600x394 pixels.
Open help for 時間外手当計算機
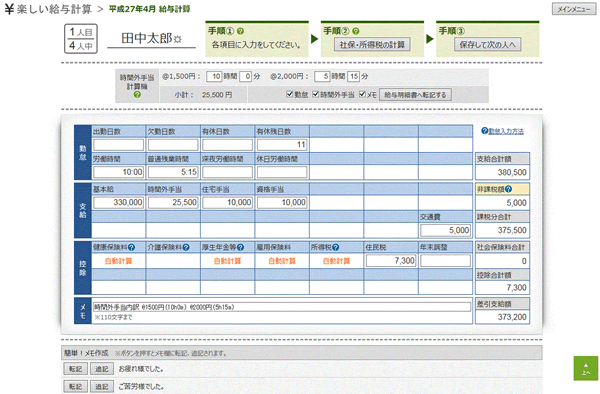[x=137, y=94]
